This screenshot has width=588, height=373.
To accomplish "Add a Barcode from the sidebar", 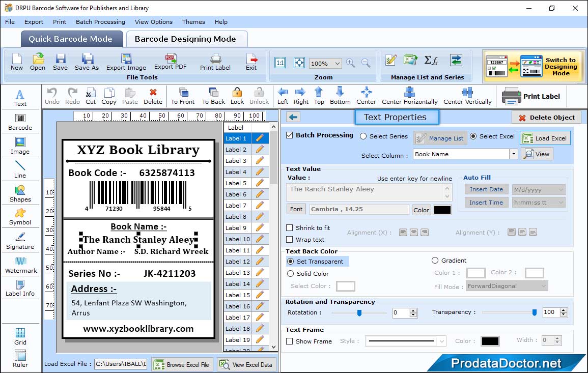I will click(x=20, y=122).
